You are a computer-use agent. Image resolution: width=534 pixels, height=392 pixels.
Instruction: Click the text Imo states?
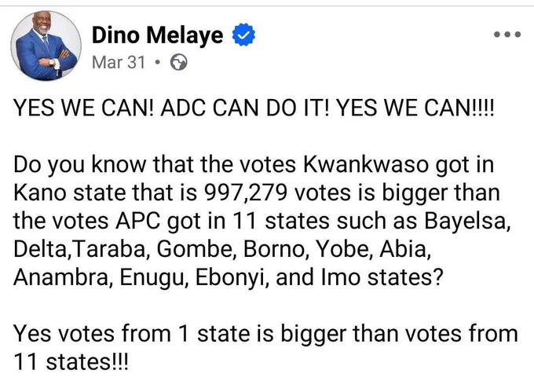pyautogui.click(x=382, y=277)
